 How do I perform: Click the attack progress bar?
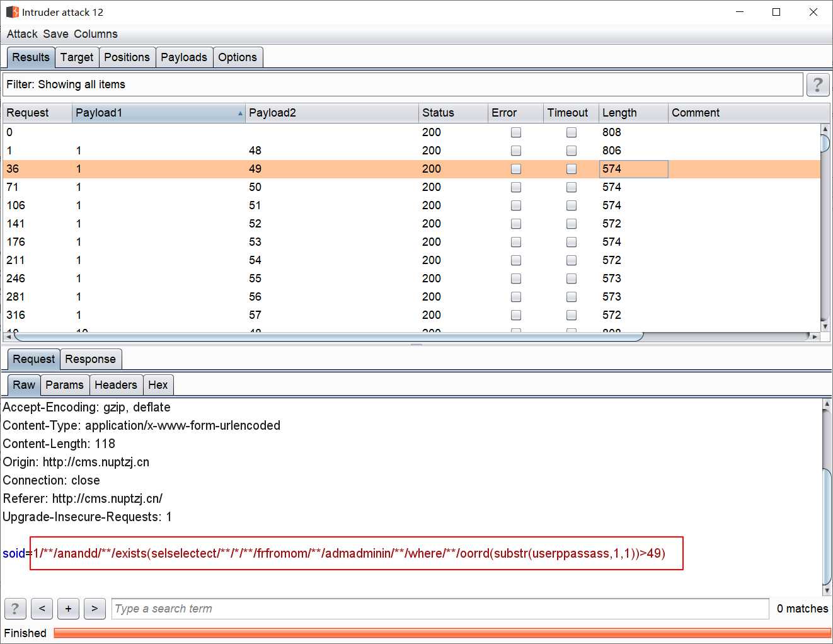(x=442, y=633)
